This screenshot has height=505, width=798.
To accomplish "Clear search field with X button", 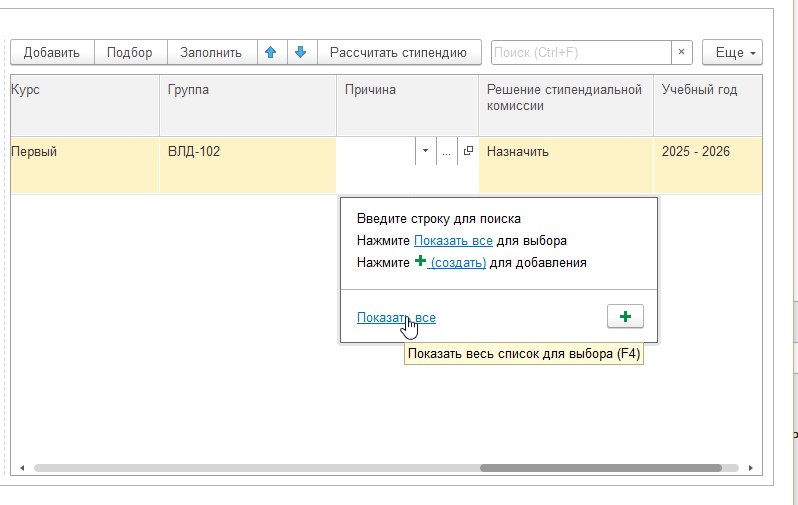I will point(681,52).
